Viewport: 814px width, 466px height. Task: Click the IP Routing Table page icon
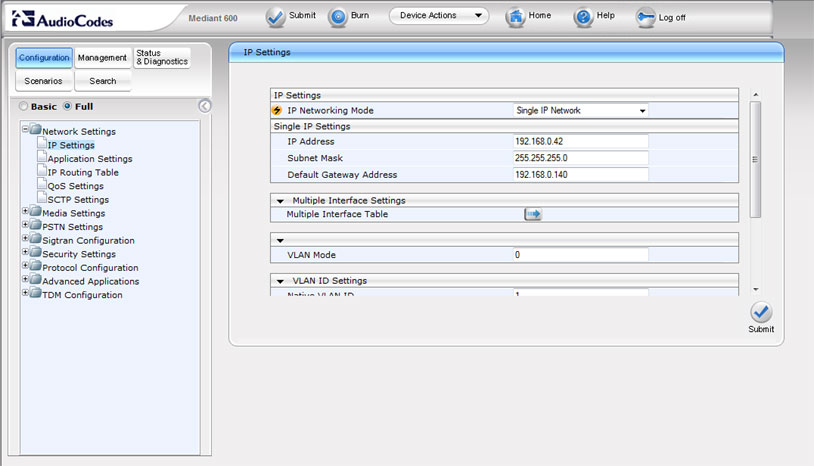click(42, 170)
